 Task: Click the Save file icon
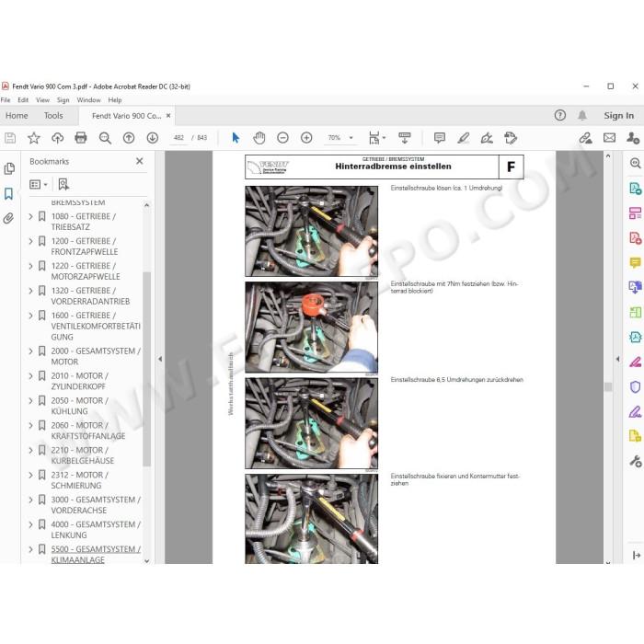pos(10,138)
